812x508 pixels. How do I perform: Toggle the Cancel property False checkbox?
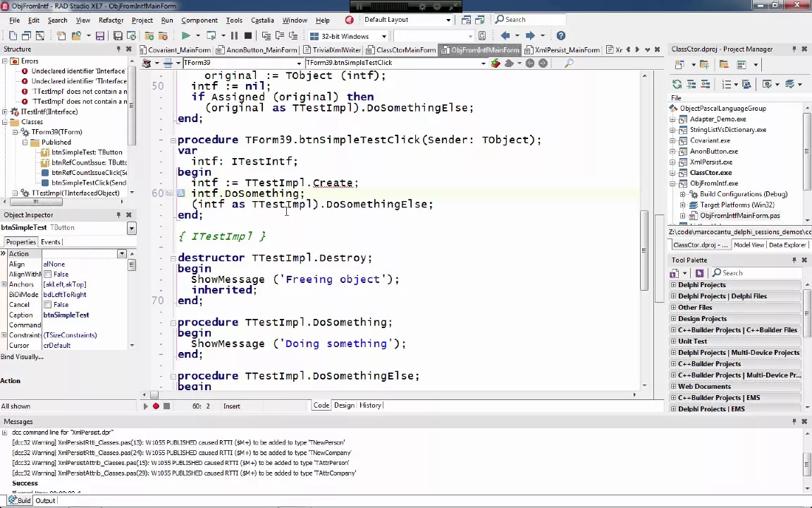(48, 305)
